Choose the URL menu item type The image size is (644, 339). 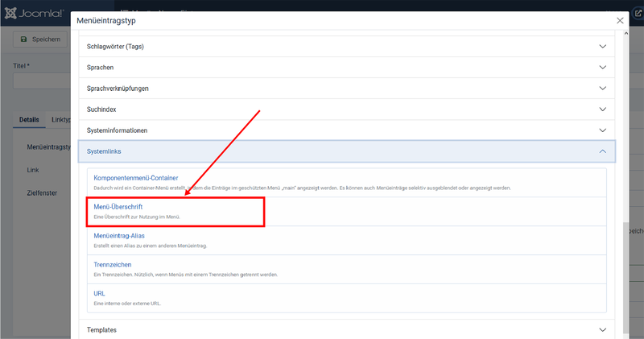pyautogui.click(x=100, y=294)
